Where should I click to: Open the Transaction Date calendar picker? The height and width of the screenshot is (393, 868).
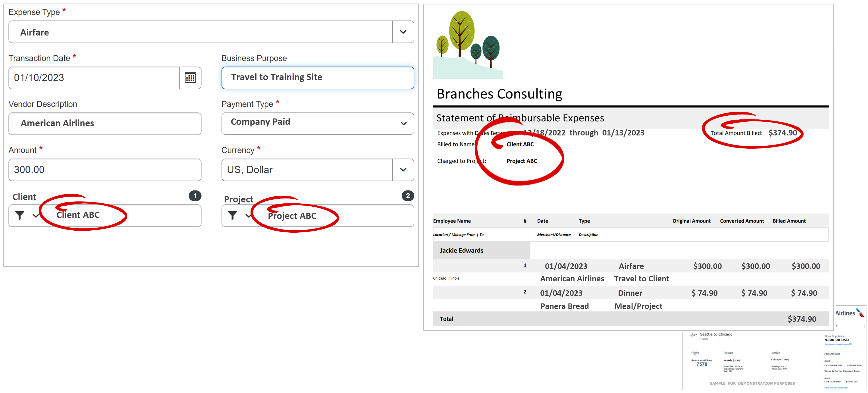[x=190, y=78]
